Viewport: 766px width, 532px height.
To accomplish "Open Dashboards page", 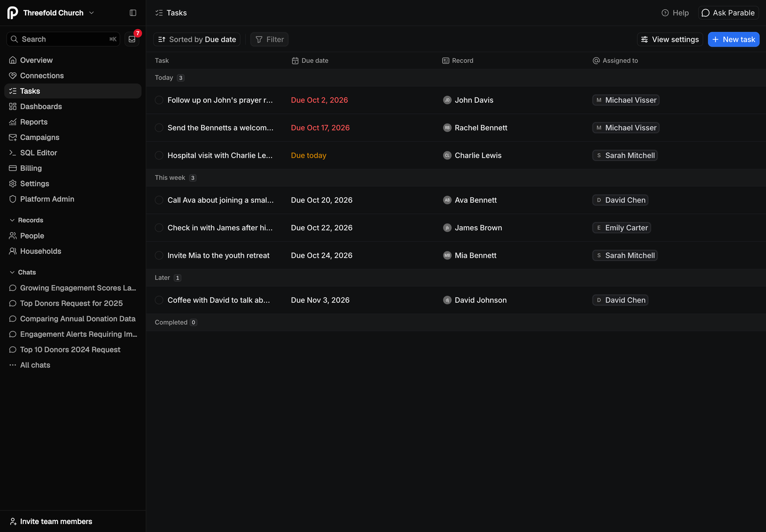I will click(73, 106).
